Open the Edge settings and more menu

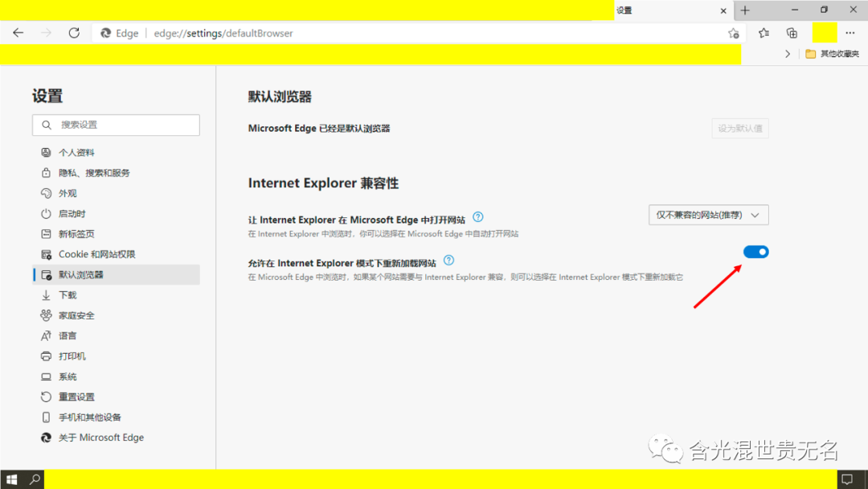tap(850, 33)
